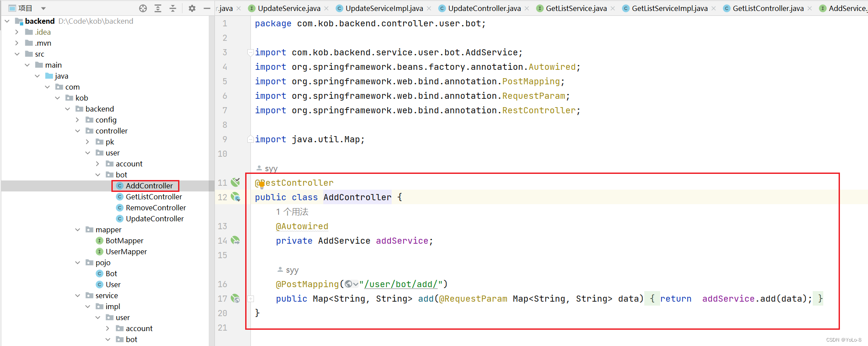
Task: Expand the pk package
Action: (x=88, y=142)
